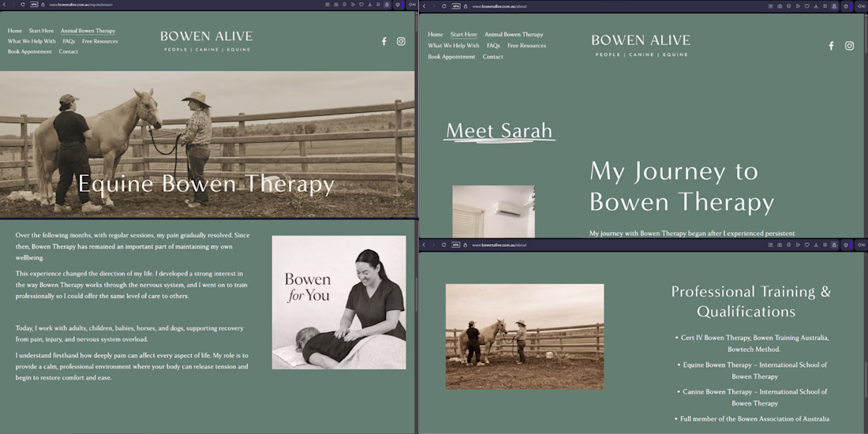Click the heart bookmark icon in equinebowen window
The height and width of the screenshot is (434, 868).
tap(361, 5)
